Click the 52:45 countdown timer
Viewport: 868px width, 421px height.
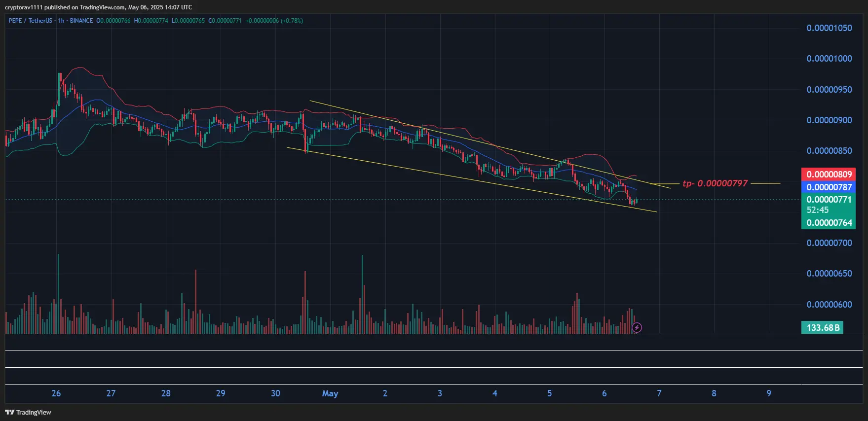(818, 210)
